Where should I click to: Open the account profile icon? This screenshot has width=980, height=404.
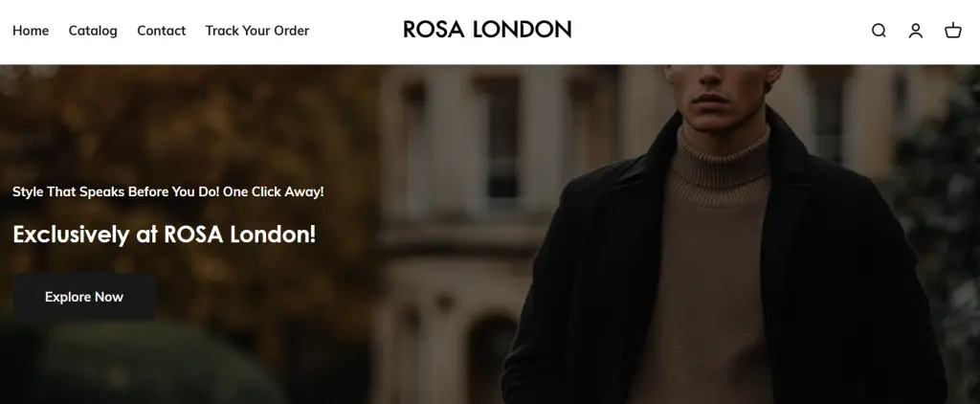pos(916,31)
